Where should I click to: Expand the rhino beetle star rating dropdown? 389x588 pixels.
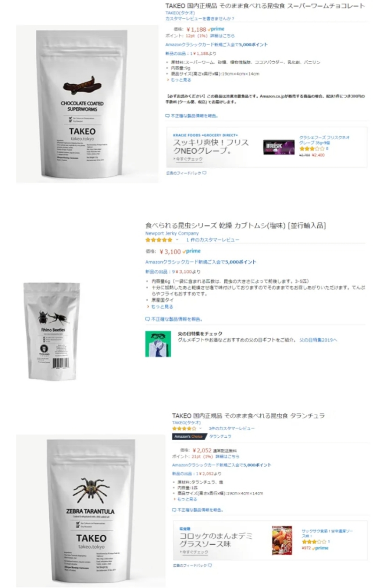coord(177,240)
